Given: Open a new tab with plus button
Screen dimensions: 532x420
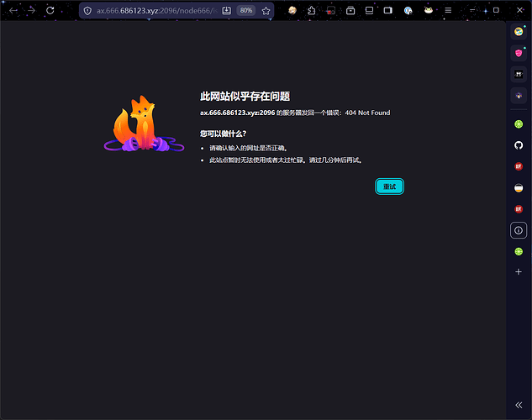Looking at the screenshot, I should (519, 272).
